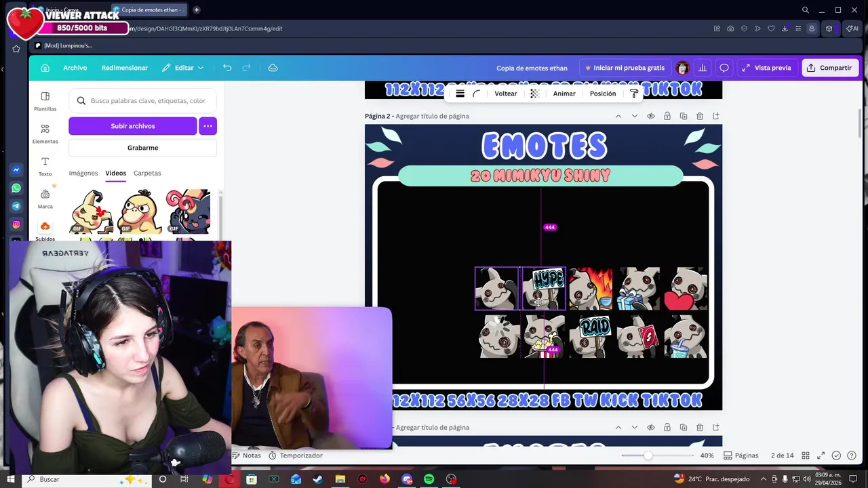Open Elementos sidebar panel

45,134
